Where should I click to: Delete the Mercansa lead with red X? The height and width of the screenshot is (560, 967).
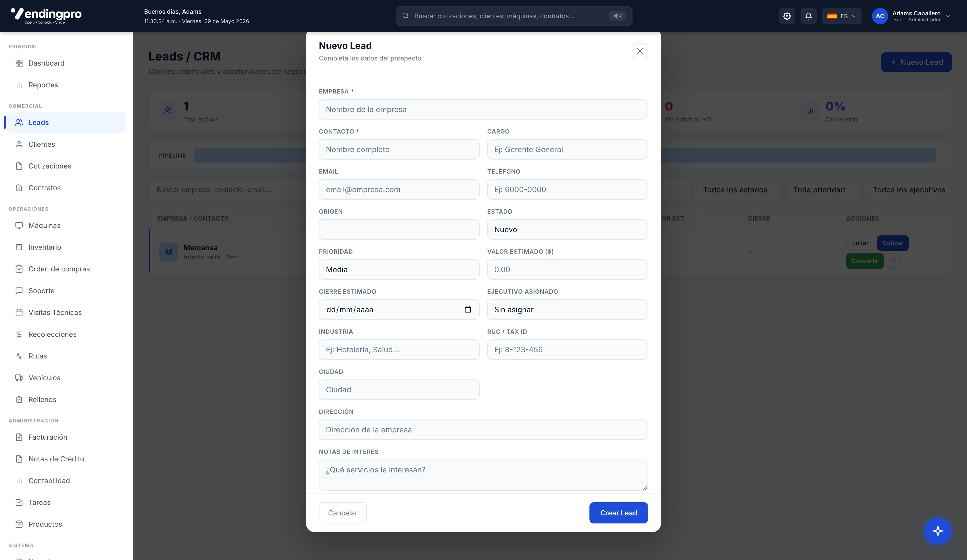click(893, 261)
